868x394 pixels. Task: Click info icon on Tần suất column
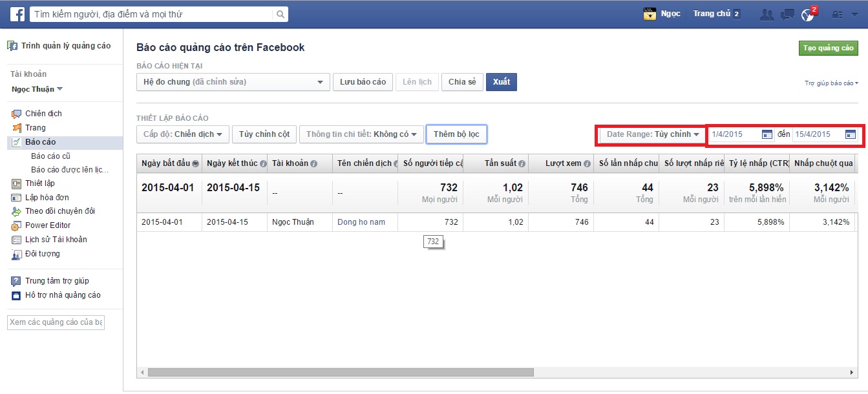[x=522, y=164]
